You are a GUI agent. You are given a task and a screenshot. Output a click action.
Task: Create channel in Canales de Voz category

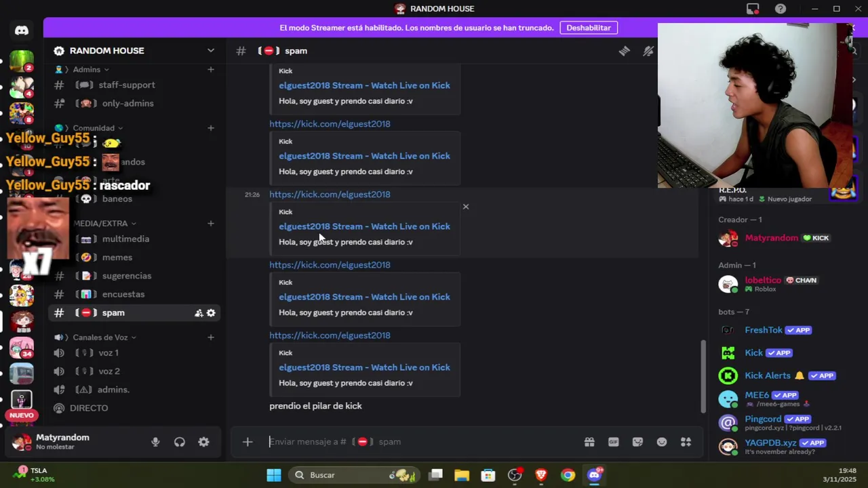[x=211, y=337]
